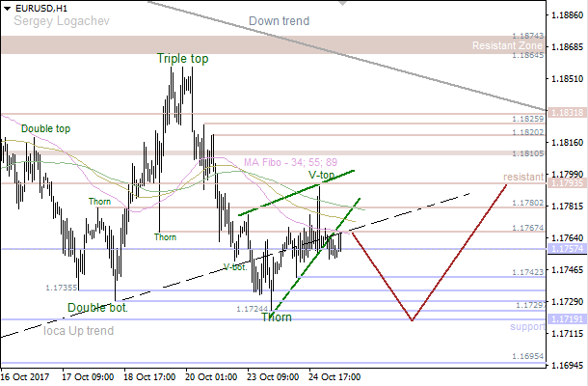Click the 23 Oct 09:00 time axis label

pyautogui.click(x=273, y=376)
